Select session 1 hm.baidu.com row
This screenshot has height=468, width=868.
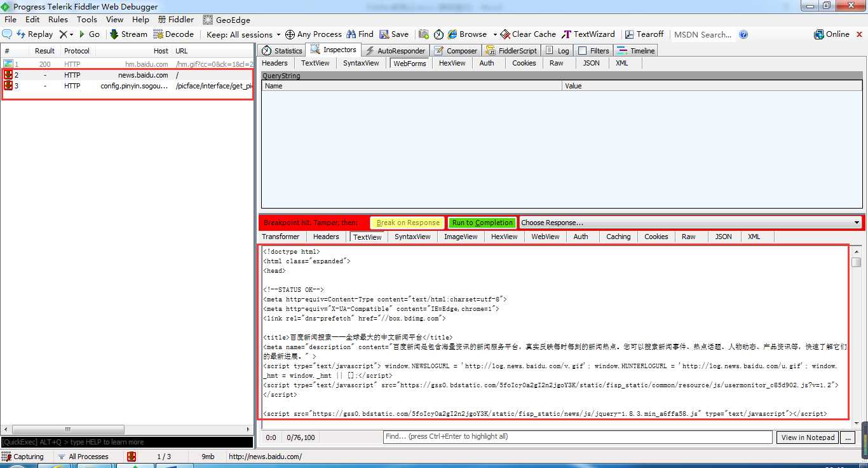click(x=127, y=64)
